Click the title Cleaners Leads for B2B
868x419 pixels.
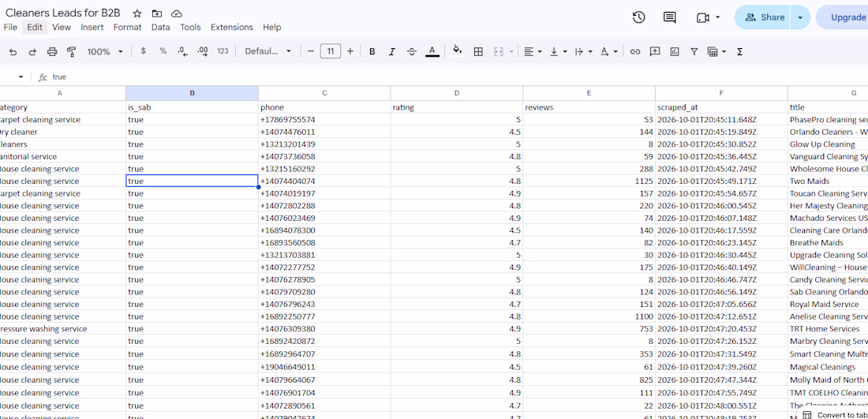point(62,13)
